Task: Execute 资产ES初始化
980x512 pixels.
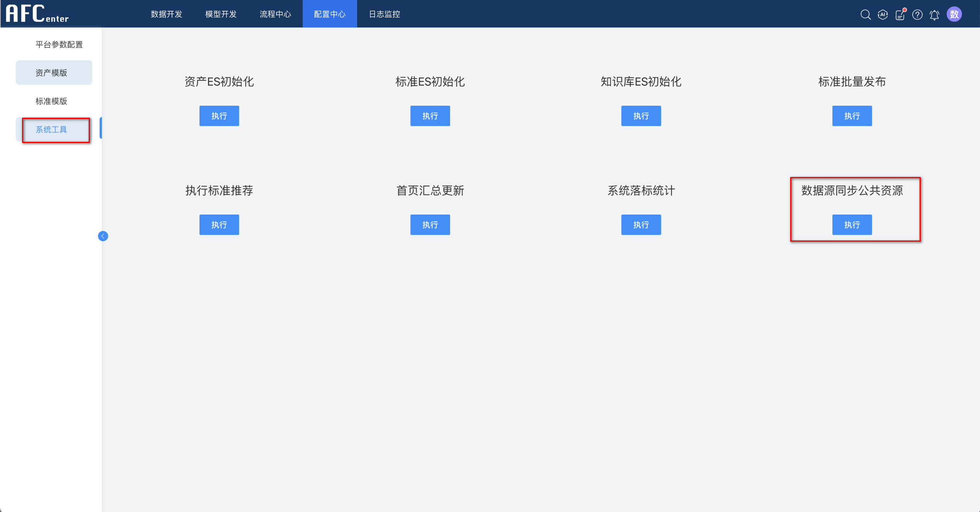Action: click(x=219, y=116)
